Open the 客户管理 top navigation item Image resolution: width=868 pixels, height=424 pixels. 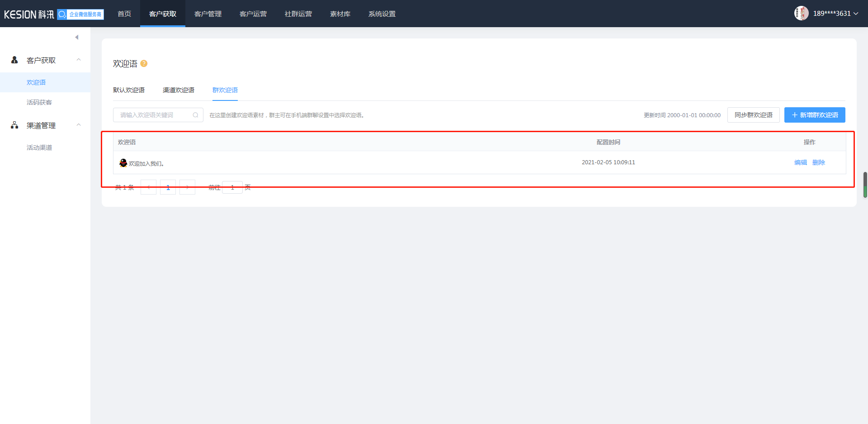tap(208, 14)
